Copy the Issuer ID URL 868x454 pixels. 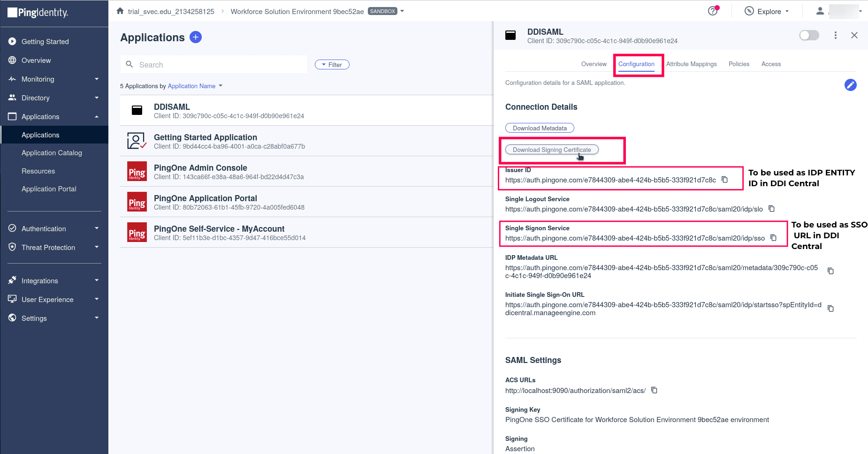pyautogui.click(x=724, y=180)
